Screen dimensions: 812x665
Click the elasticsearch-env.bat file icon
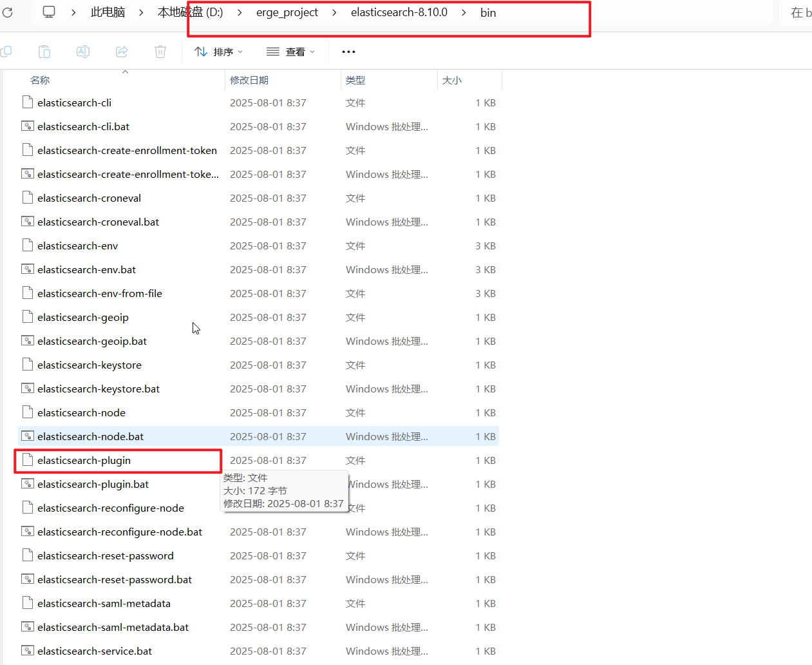tap(28, 269)
